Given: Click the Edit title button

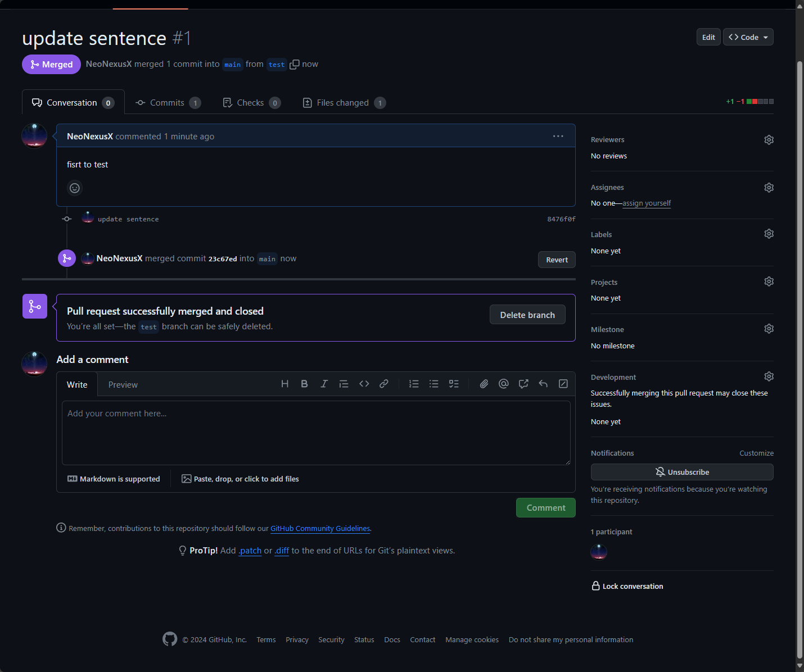Looking at the screenshot, I should tap(708, 37).
